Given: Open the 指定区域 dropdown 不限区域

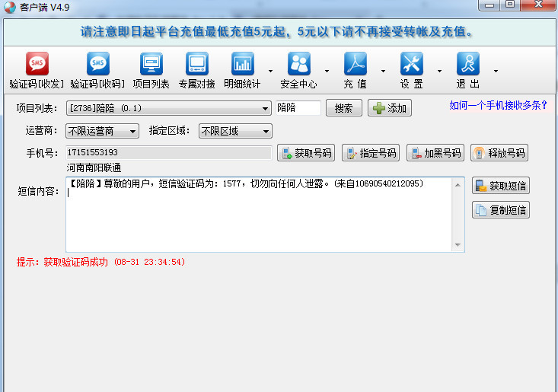Looking at the screenshot, I should [235, 131].
